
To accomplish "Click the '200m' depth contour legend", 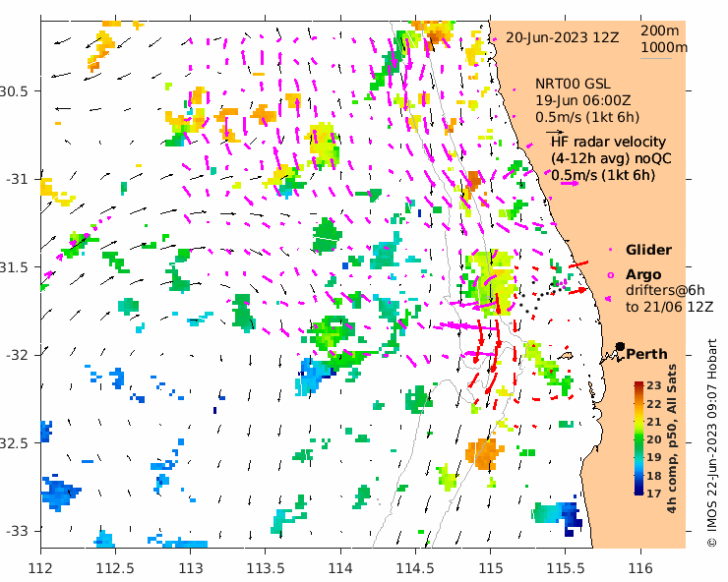I will [x=660, y=30].
